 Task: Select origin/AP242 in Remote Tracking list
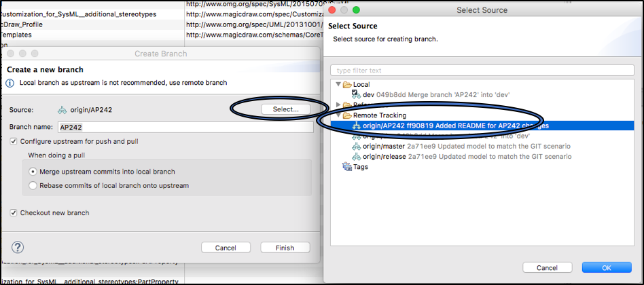pos(448,126)
